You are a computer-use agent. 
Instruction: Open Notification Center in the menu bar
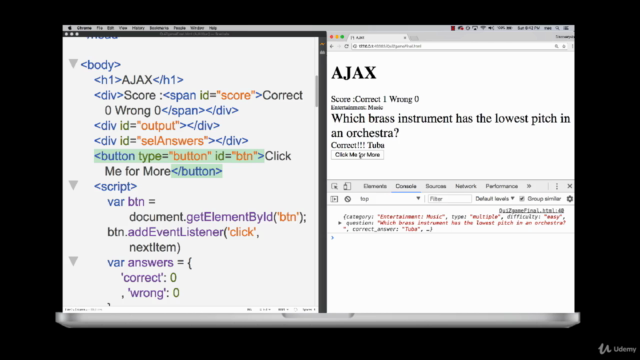(x=566, y=28)
